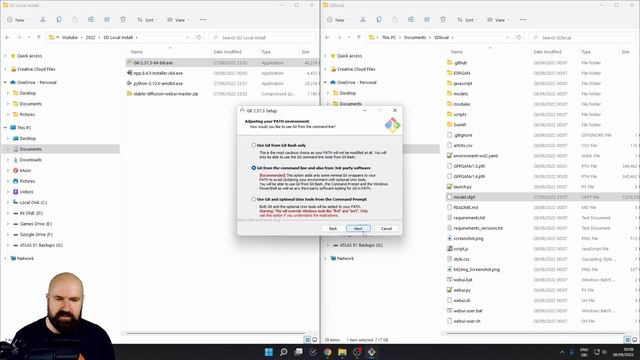Open See more (...) in the SDlocal window toolbar

pos(523,20)
